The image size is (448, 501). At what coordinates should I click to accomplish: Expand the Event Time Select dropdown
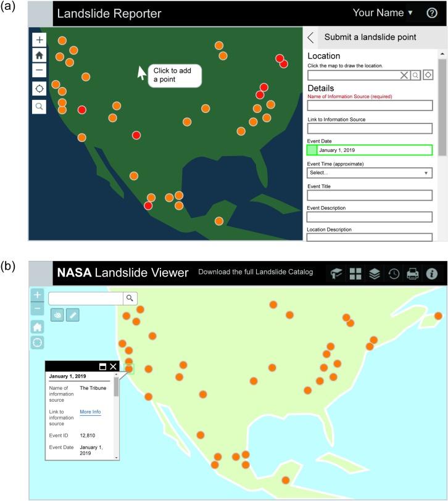tap(370, 173)
